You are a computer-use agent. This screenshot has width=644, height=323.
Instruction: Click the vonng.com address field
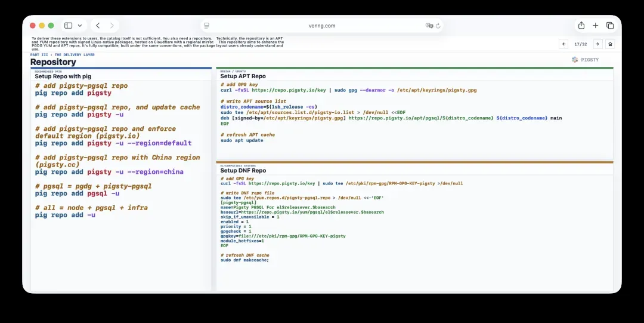[x=321, y=26]
